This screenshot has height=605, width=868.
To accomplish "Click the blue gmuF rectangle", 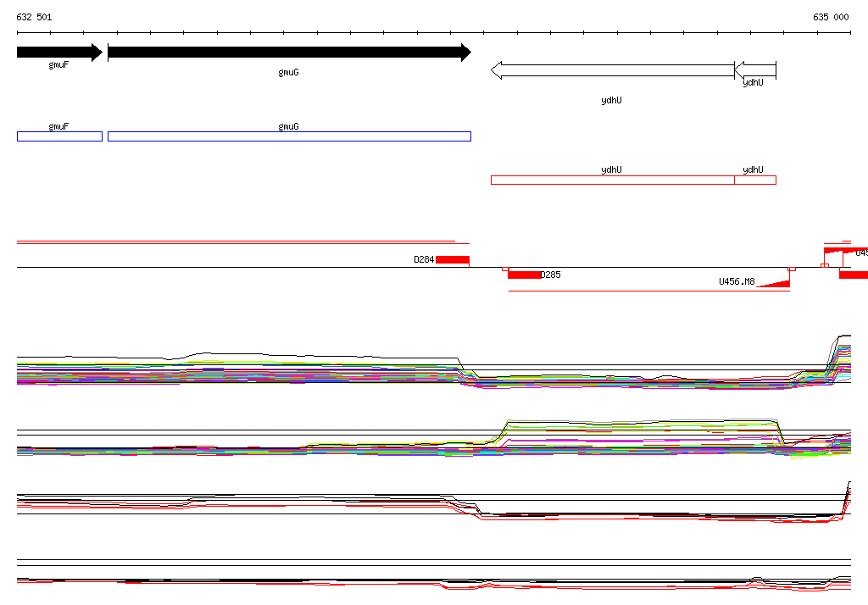I will pyautogui.click(x=60, y=136).
